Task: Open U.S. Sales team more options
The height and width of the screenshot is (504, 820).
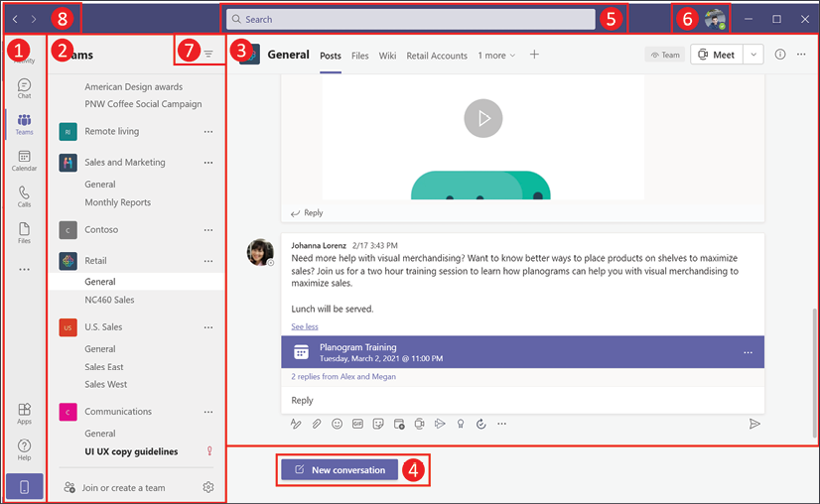Action: click(208, 327)
